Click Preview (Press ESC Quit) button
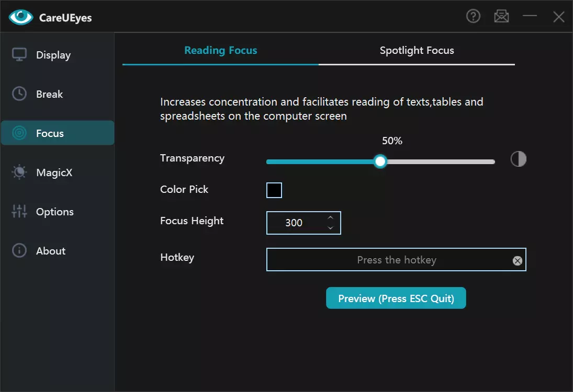This screenshot has width=573, height=392. point(396,298)
